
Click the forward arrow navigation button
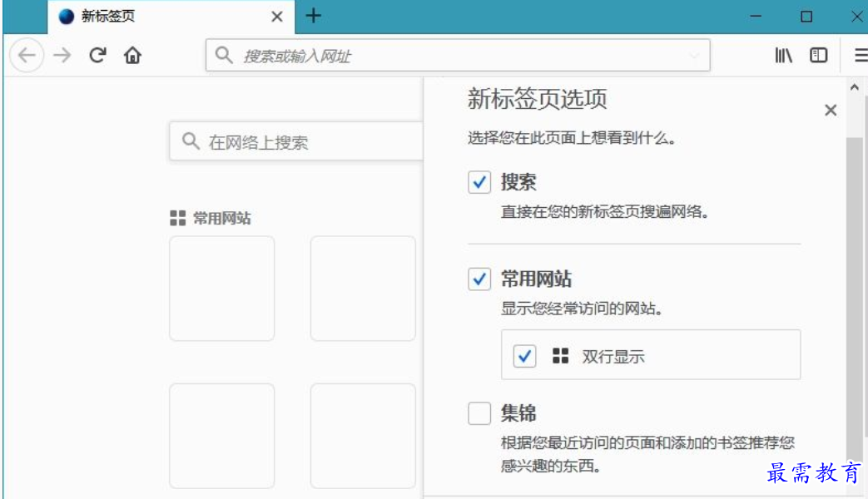click(x=62, y=55)
